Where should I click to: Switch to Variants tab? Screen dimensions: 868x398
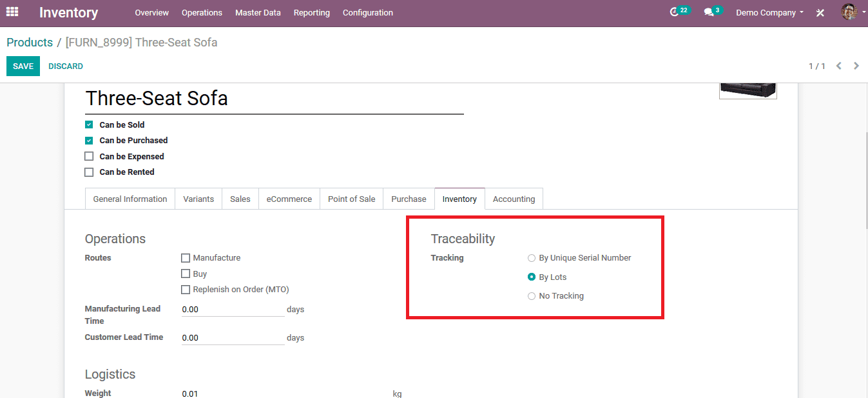pyautogui.click(x=198, y=199)
